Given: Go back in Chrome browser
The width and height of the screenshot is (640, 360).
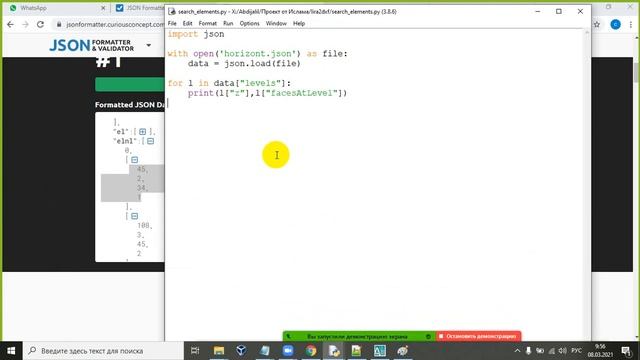Looking at the screenshot, I should [11, 24].
